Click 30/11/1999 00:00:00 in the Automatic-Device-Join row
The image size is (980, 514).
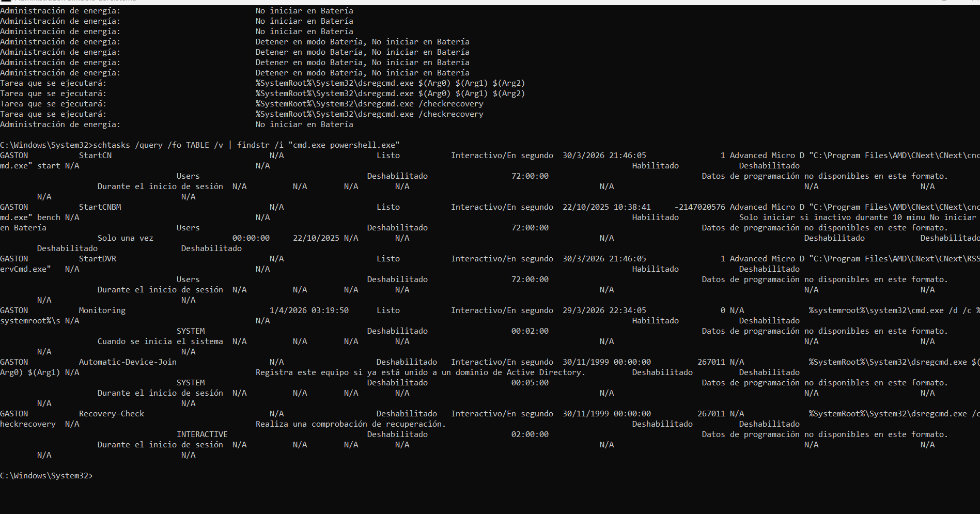pyautogui.click(x=606, y=362)
